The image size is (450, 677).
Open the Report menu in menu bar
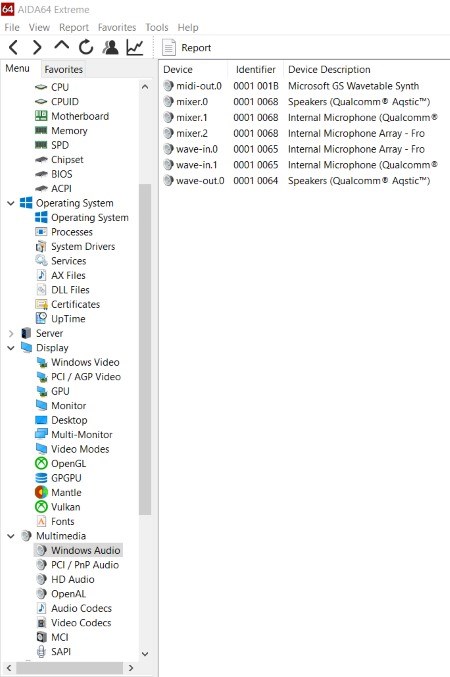click(74, 27)
